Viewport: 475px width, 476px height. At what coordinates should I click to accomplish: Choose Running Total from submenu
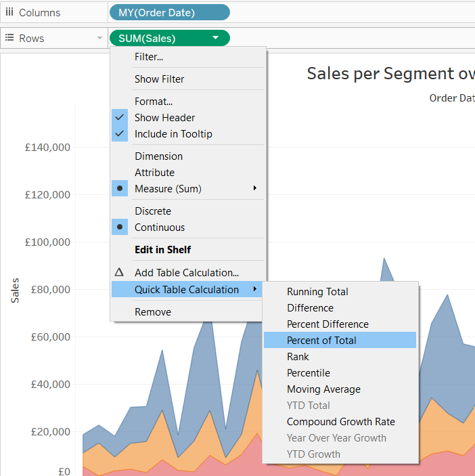pyautogui.click(x=317, y=292)
